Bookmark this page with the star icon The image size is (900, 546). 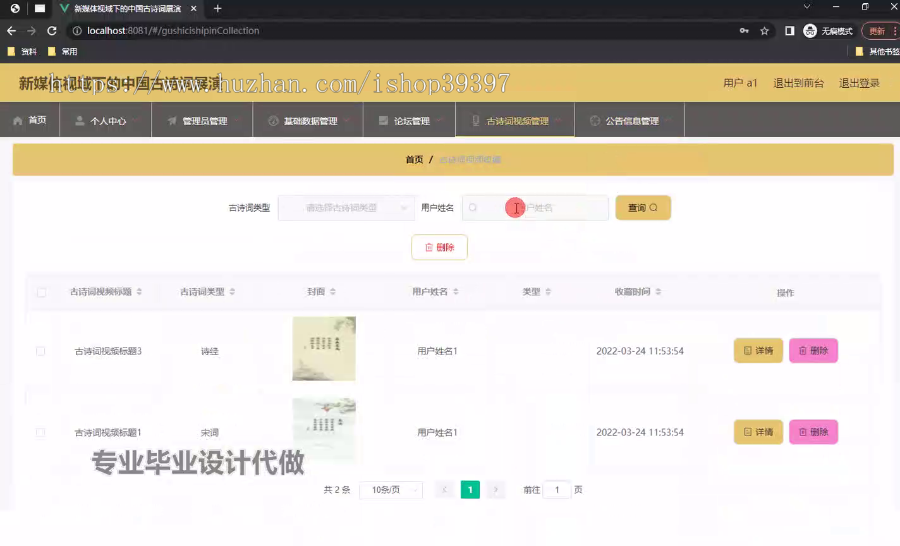765,31
